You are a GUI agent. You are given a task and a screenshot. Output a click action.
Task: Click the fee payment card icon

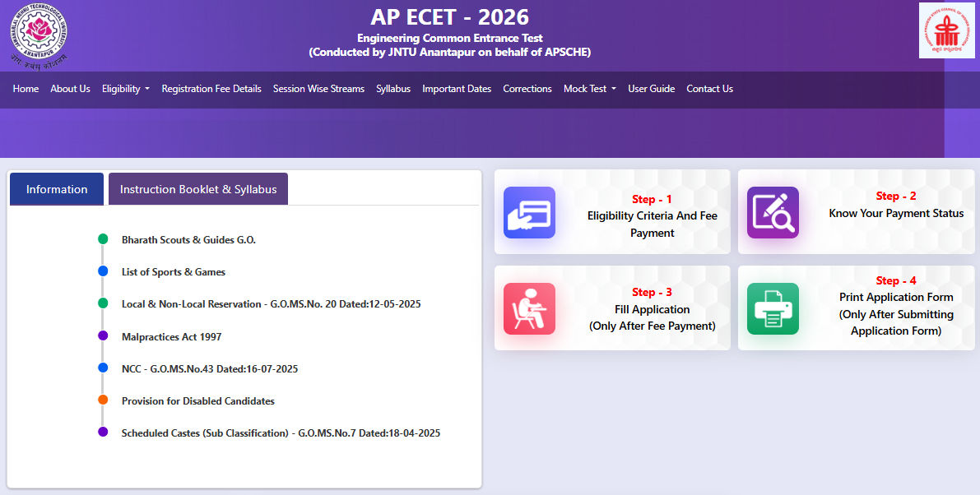click(529, 212)
